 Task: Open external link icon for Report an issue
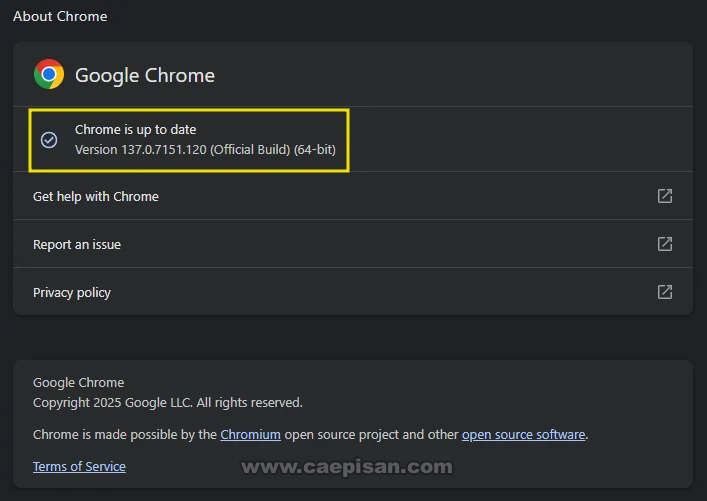[665, 244]
